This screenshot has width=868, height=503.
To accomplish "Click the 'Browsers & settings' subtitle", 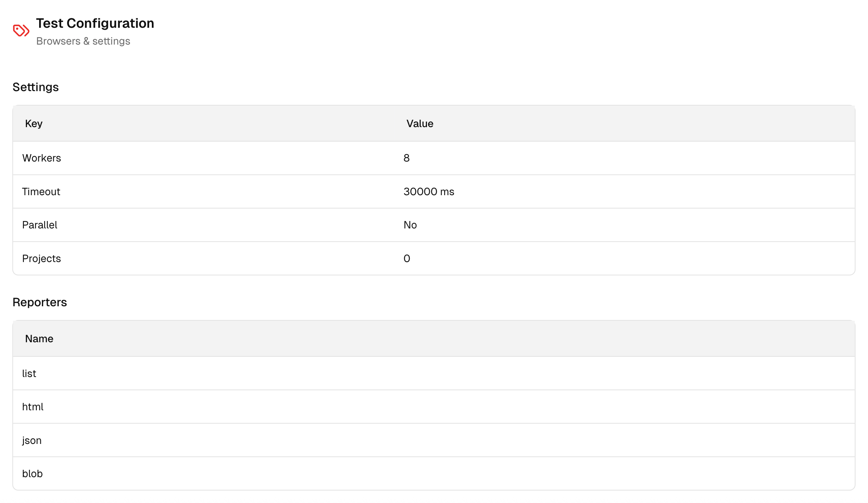I will click(83, 41).
